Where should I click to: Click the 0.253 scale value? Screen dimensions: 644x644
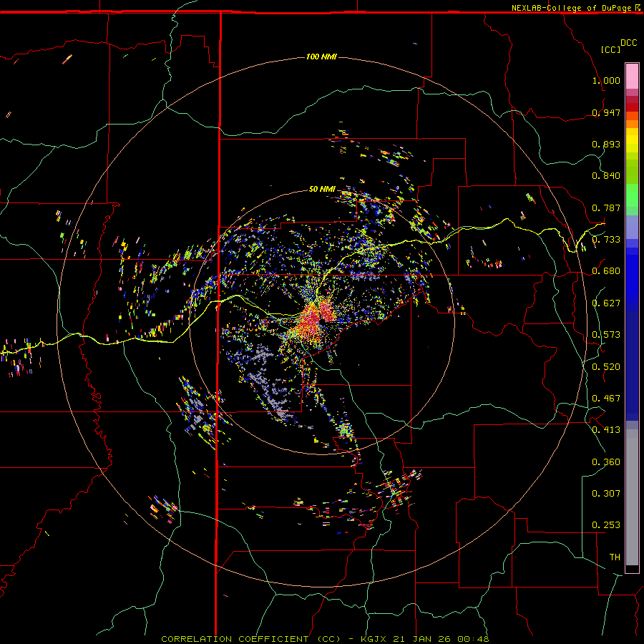606,525
